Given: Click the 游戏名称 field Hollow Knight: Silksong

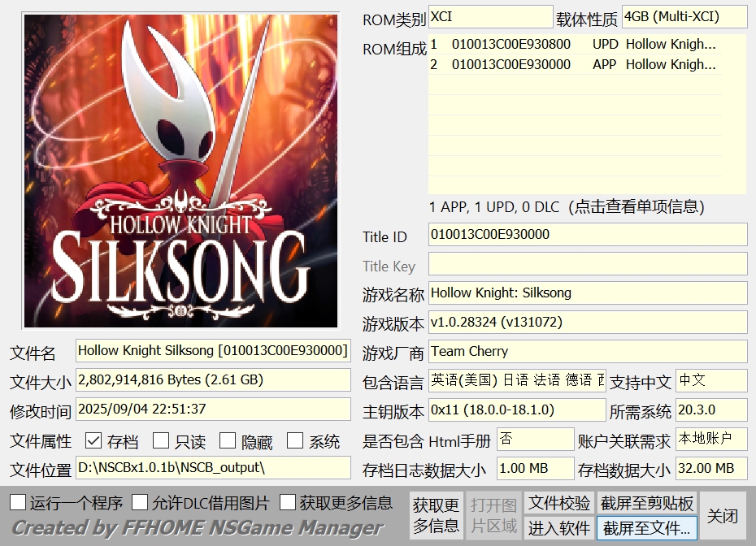Looking at the screenshot, I should [588, 293].
